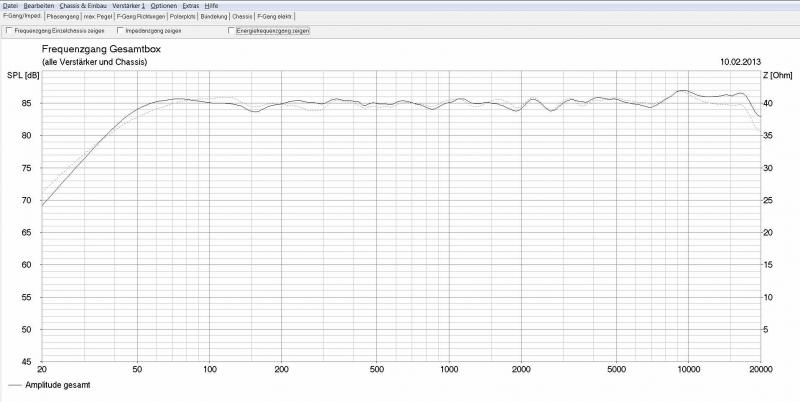This screenshot has height=402, width=800.
Task: Open the Optionen menu
Action: [x=163, y=6]
